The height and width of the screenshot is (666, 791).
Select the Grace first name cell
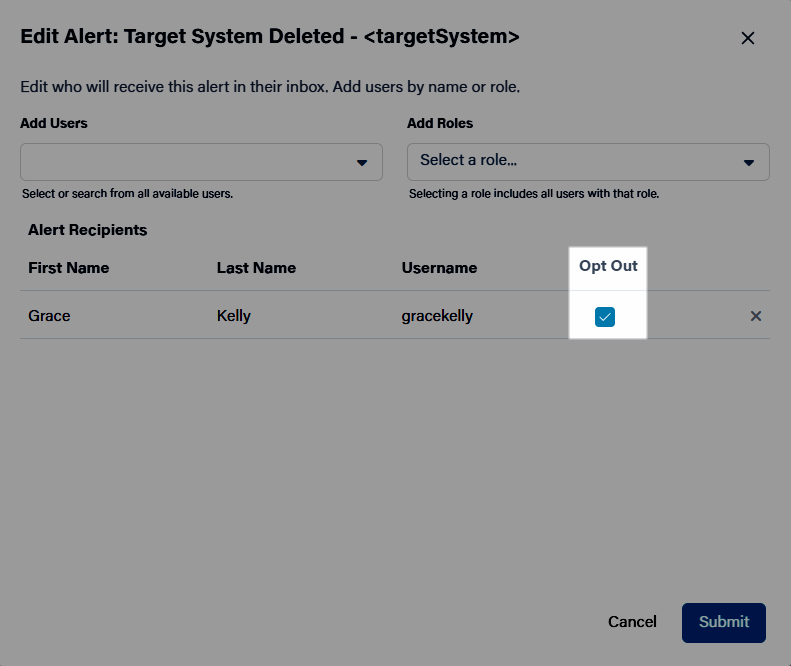[49, 316]
